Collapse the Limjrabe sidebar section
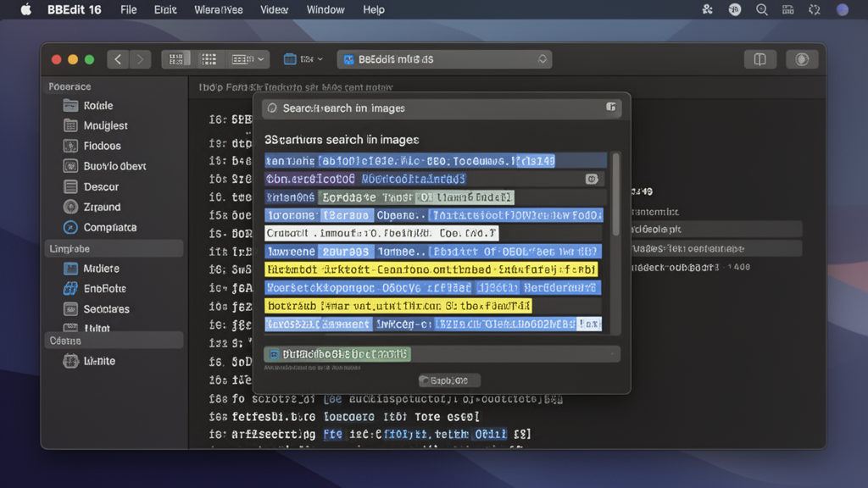This screenshot has width=868, height=488. [x=113, y=248]
